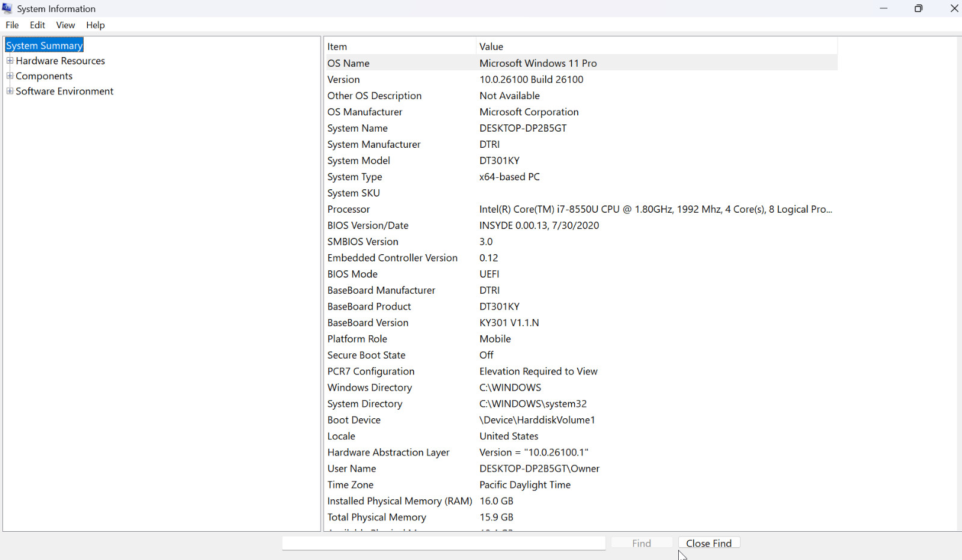The width and height of the screenshot is (962, 560).
Task: Click the 10.0.26100 Build 26100 value
Action: coord(532,79)
